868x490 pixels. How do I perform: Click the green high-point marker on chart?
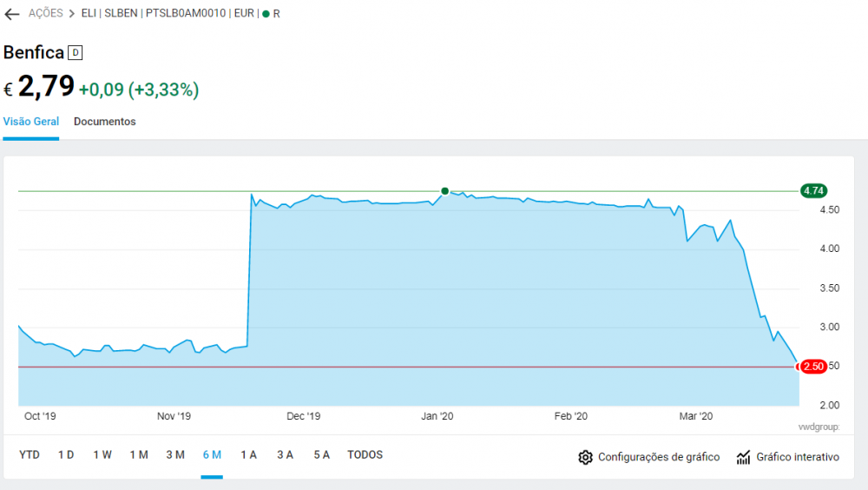(x=445, y=191)
